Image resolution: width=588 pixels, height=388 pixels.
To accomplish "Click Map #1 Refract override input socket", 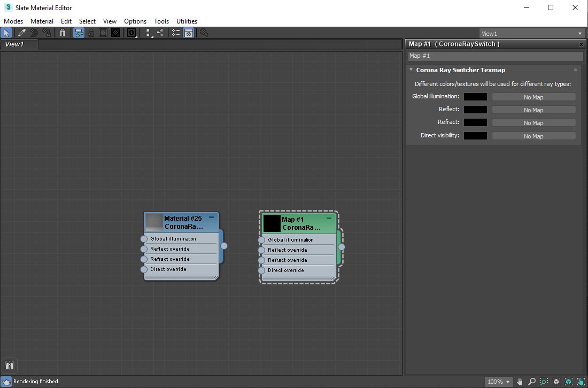I will [x=262, y=260].
